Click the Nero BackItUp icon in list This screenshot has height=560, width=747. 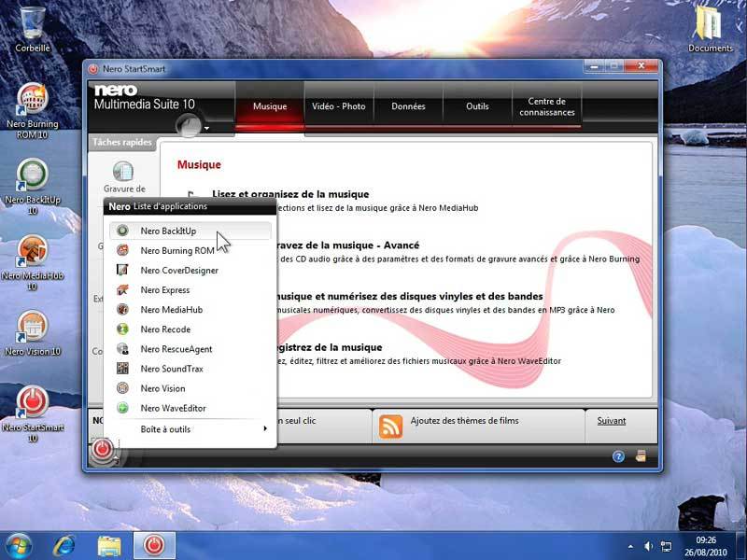122,231
